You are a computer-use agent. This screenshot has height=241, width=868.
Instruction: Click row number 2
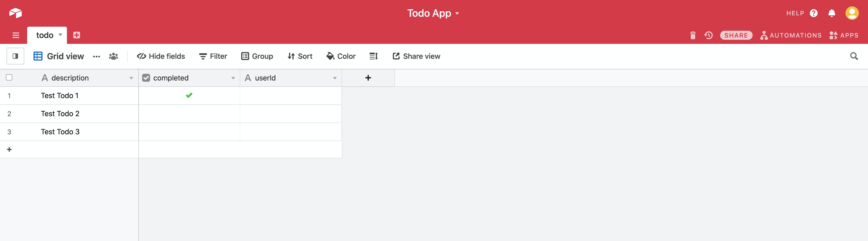(x=9, y=114)
